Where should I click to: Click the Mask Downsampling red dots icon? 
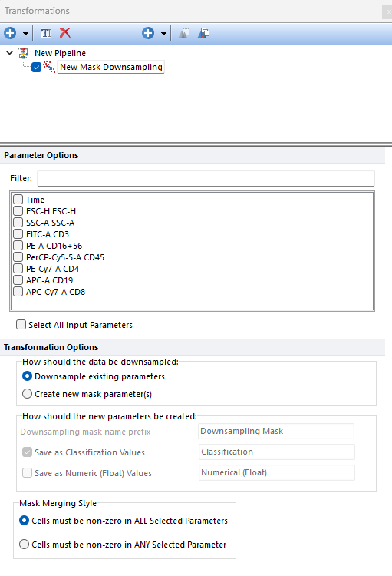(49, 67)
